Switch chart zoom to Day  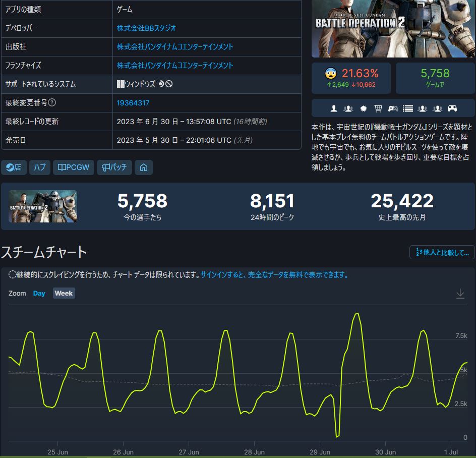(39, 293)
